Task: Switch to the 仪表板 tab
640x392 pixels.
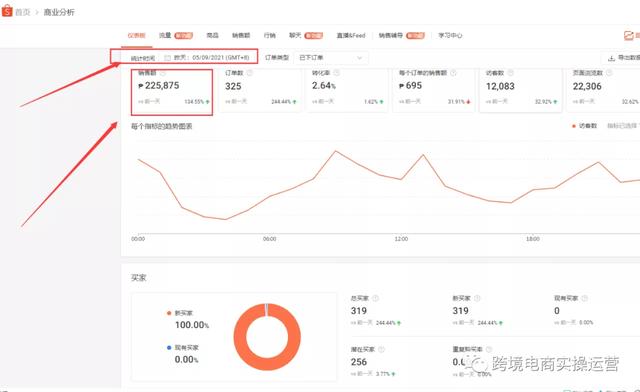Action: (x=136, y=36)
